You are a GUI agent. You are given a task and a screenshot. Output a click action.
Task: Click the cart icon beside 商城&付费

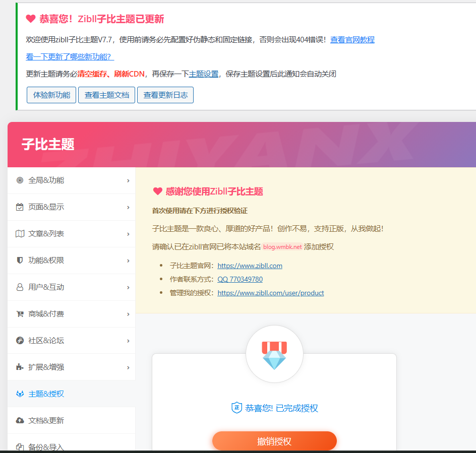(x=20, y=314)
